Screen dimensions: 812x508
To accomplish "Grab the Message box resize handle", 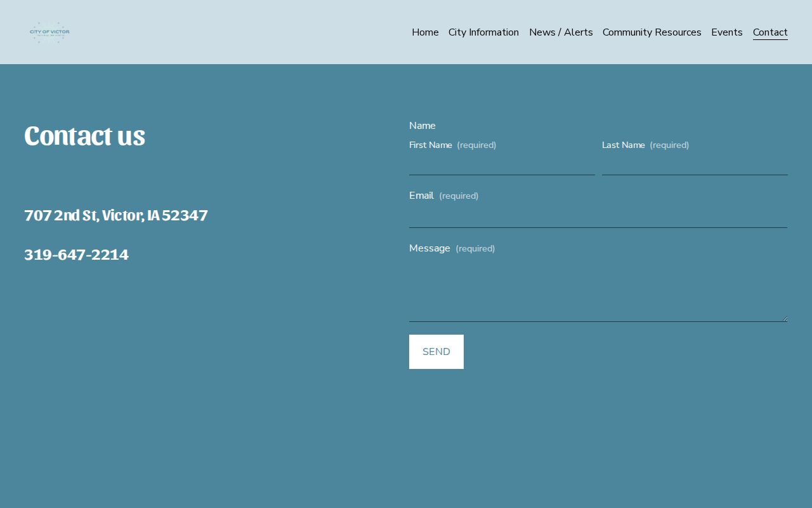I will coord(785,319).
